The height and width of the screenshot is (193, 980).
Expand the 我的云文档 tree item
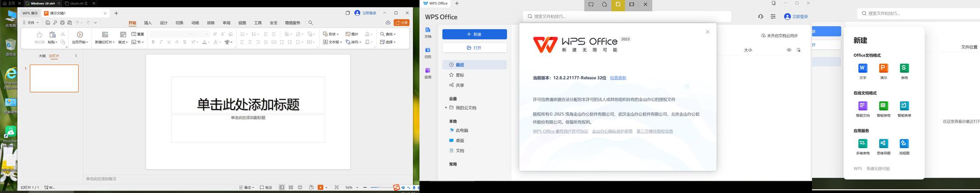[446, 108]
